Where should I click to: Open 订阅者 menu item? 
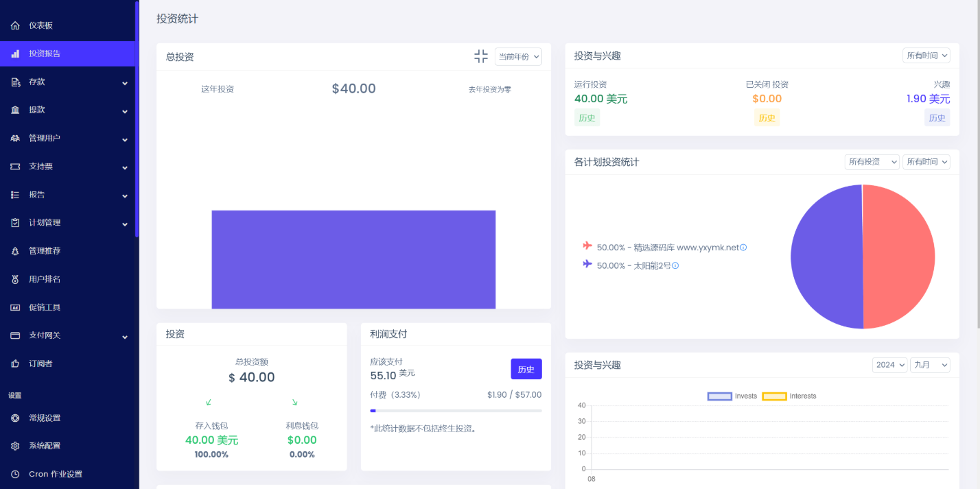pos(67,363)
